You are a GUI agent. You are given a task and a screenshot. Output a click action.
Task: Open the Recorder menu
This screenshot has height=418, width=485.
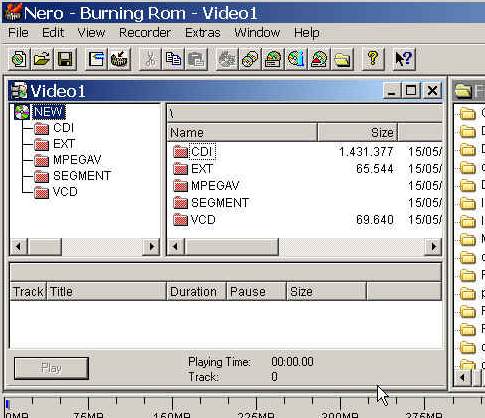click(145, 33)
